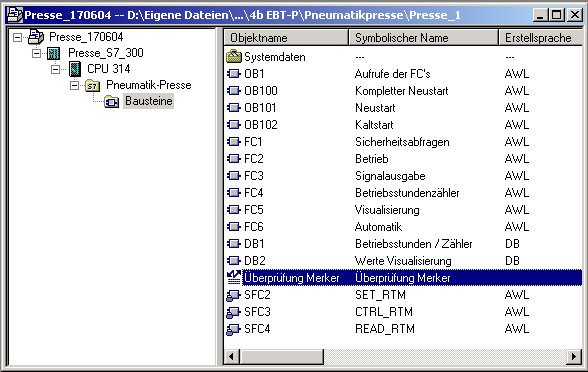Sort by the Objektname column header
Screen dimensions: 588x372
[286, 38]
